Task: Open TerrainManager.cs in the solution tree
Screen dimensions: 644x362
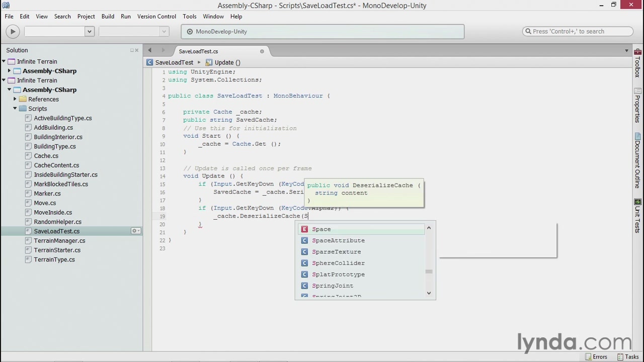Action: click(x=59, y=241)
